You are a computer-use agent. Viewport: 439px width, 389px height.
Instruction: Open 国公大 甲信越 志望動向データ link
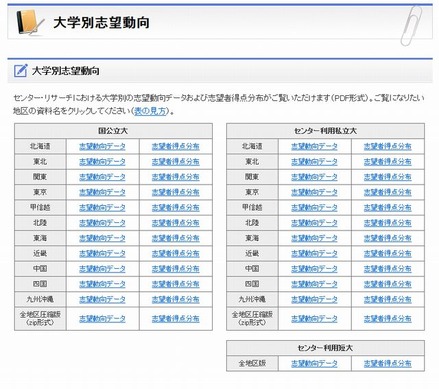[102, 208]
